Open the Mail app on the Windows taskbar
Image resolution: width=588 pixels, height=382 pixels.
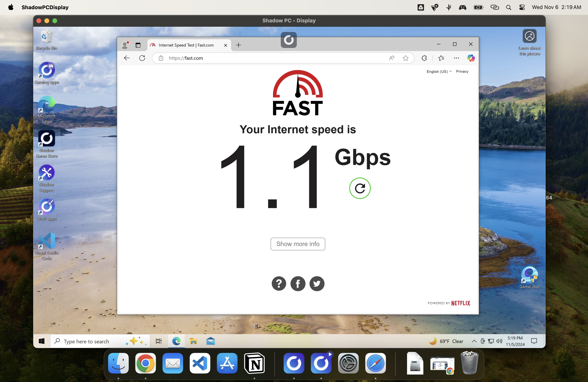click(210, 341)
